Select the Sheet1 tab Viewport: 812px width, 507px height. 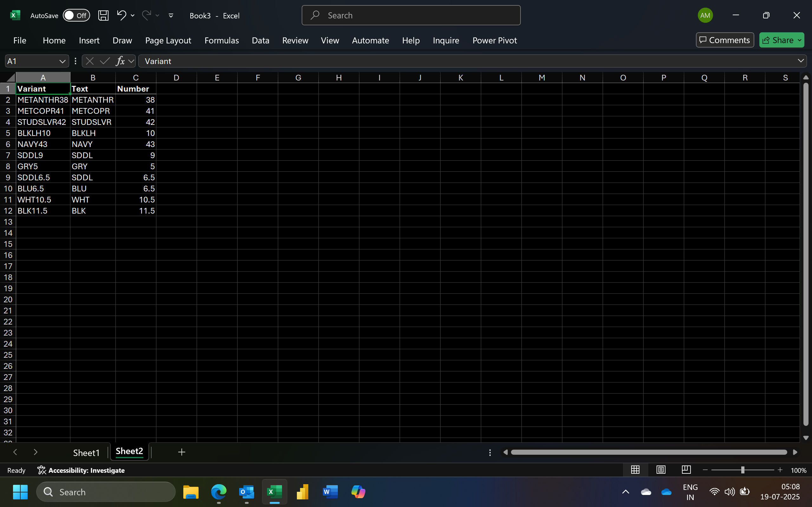(86, 452)
